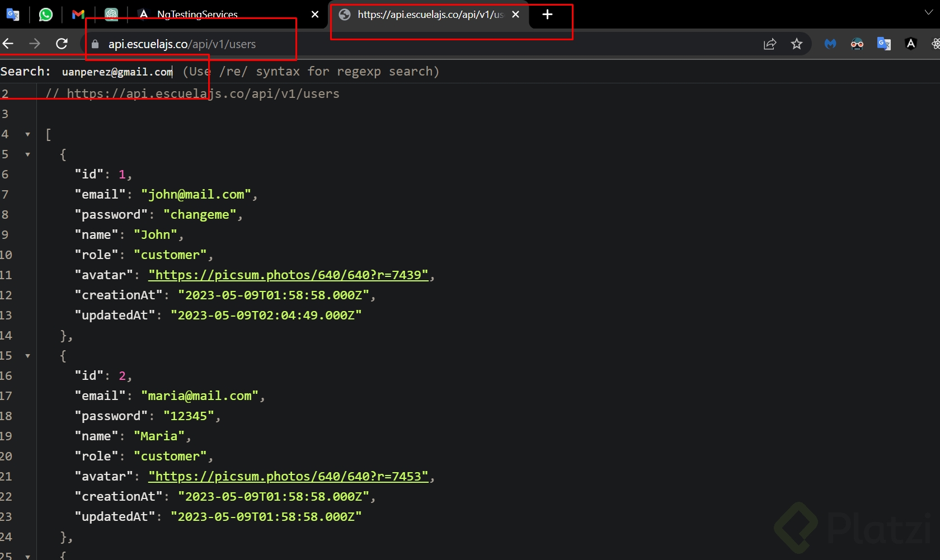Image resolution: width=940 pixels, height=560 pixels.
Task: Click the "changeme" password value
Action: tap(200, 214)
